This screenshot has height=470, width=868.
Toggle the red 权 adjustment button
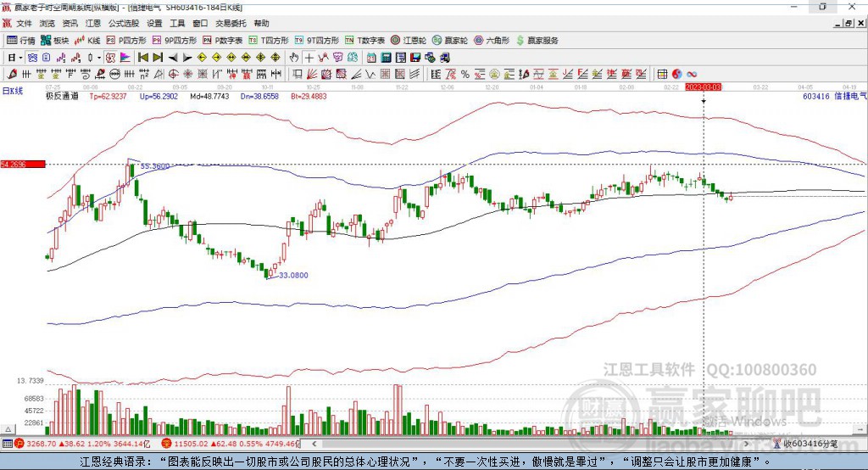click(x=110, y=58)
